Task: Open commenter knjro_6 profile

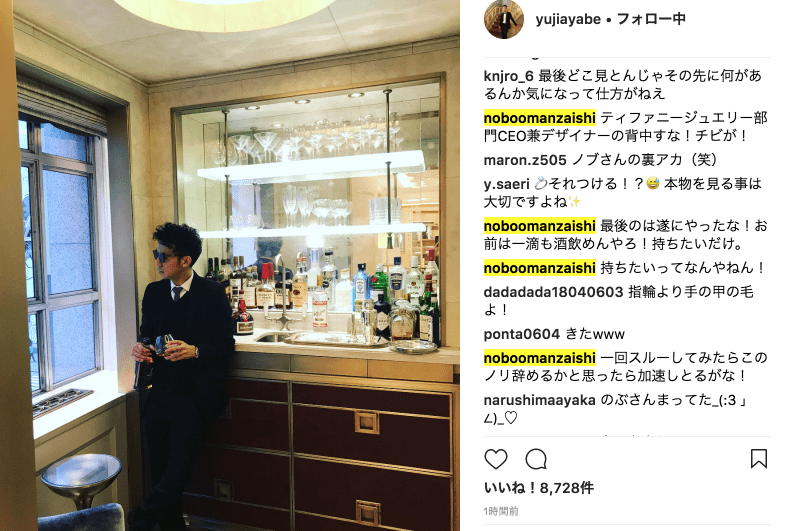Action: coord(508,76)
